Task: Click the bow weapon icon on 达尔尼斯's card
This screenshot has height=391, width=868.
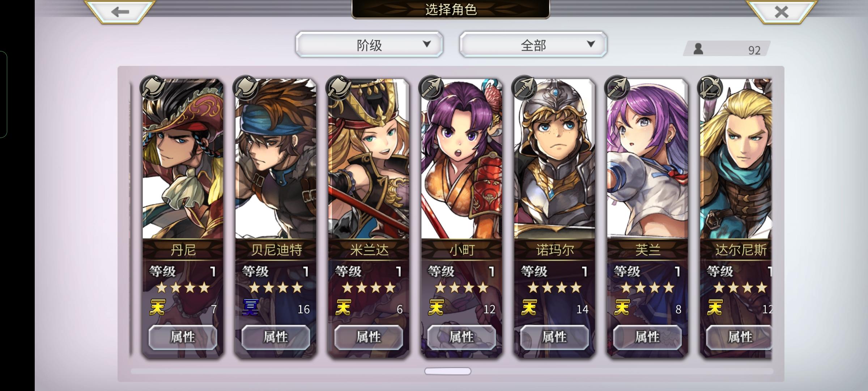Action: click(x=710, y=88)
